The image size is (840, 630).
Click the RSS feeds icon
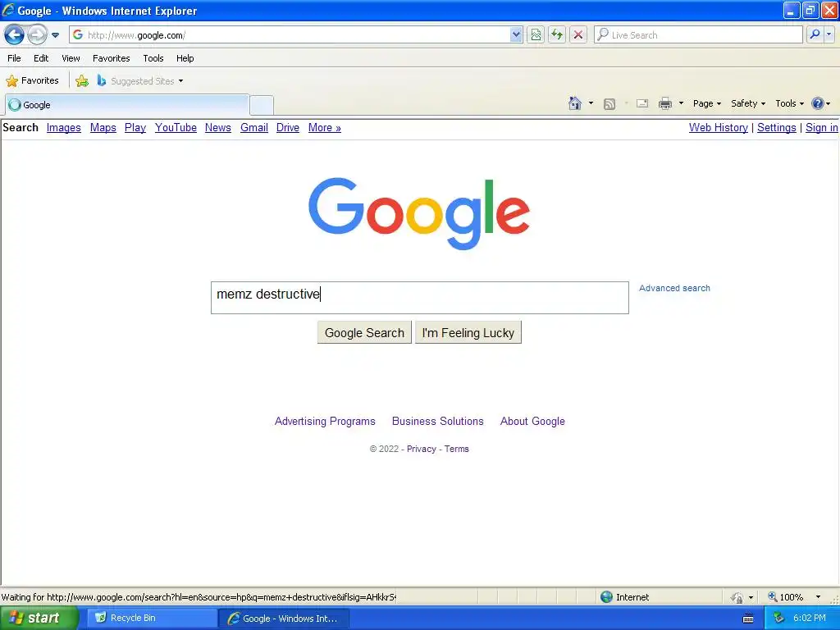point(609,104)
